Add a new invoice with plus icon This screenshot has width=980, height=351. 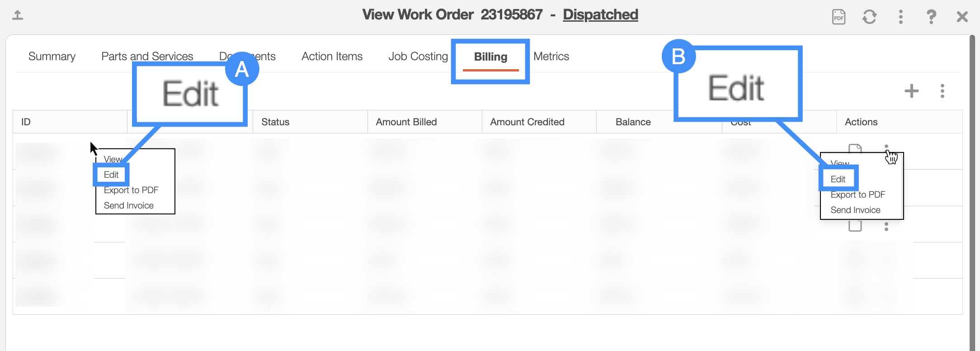coord(911,91)
